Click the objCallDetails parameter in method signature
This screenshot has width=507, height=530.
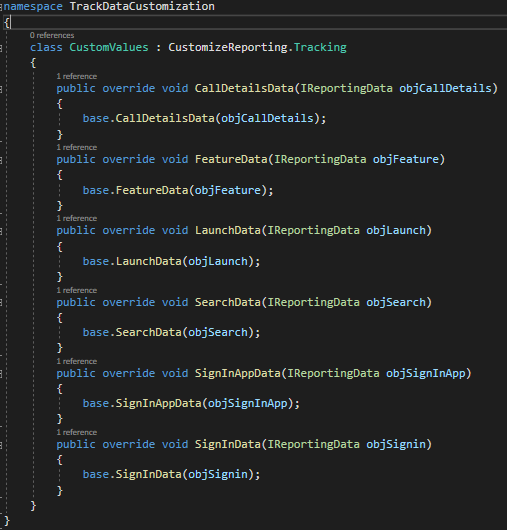click(445, 89)
